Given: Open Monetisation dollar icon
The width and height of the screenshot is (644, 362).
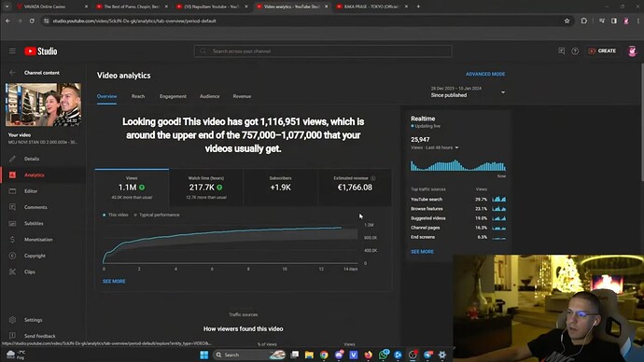Looking at the screenshot, I should tap(12, 239).
